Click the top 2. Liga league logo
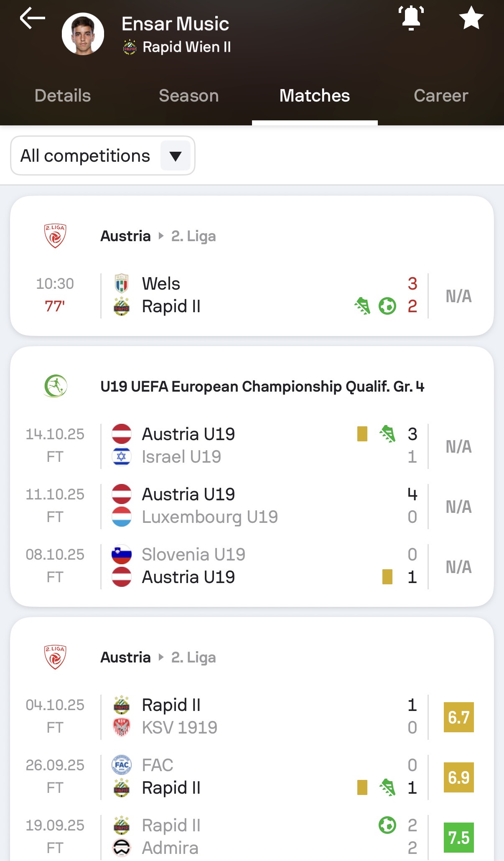Image resolution: width=504 pixels, height=861 pixels. point(55,236)
